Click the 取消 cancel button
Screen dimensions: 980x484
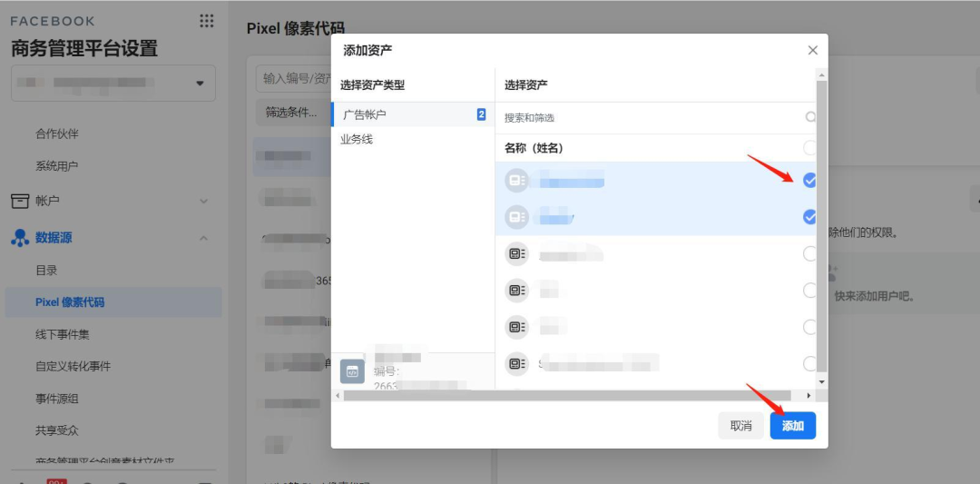tap(740, 426)
